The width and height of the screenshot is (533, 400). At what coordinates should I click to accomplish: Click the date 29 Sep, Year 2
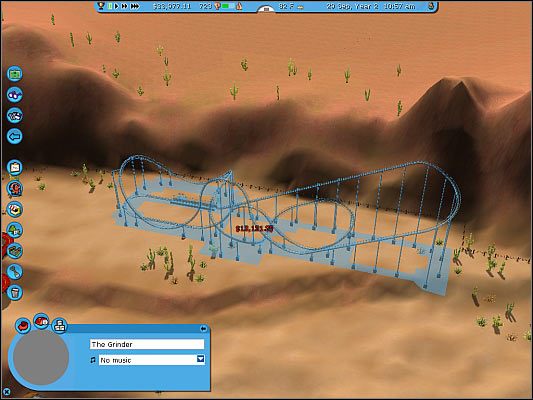click(x=352, y=6)
